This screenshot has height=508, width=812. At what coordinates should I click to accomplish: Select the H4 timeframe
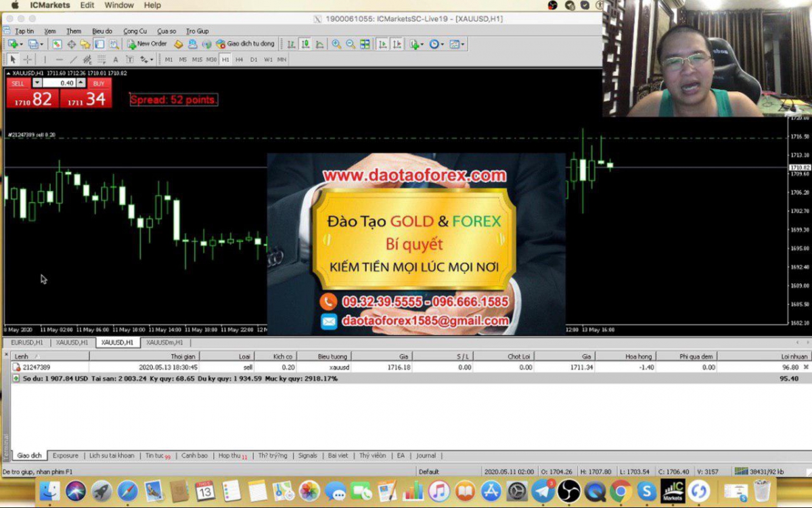[240, 60]
